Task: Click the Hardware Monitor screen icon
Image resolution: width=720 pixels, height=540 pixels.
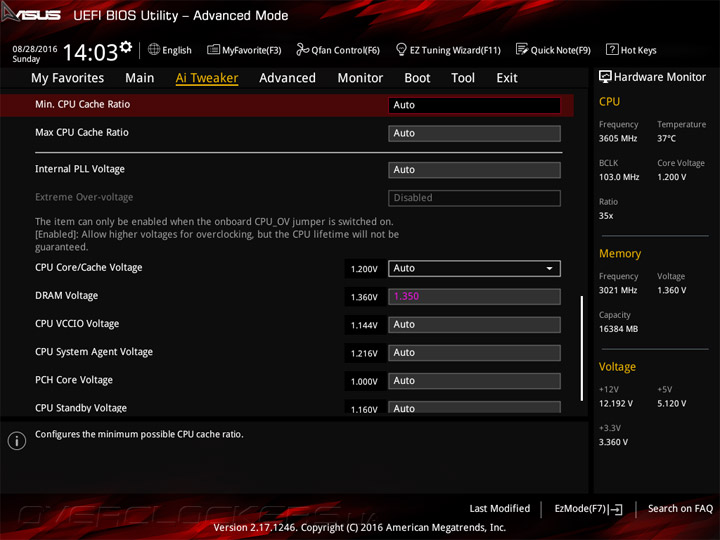Action: pos(605,77)
